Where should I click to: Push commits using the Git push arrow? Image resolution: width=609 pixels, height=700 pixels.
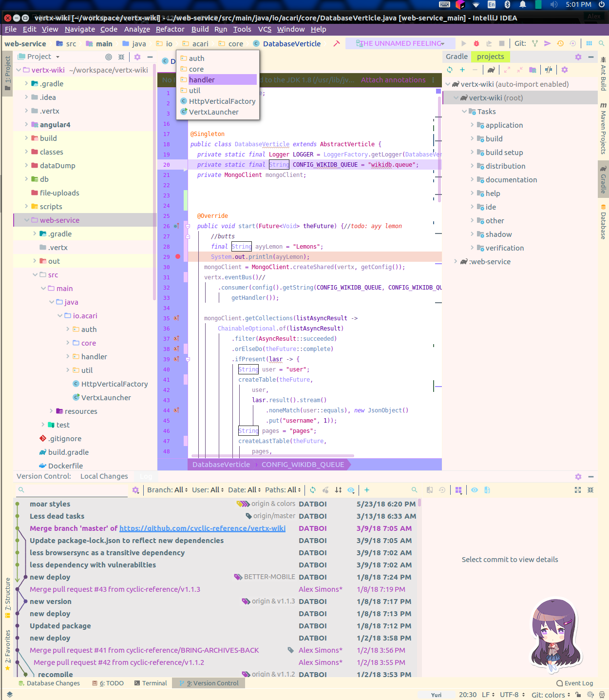[548, 43]
